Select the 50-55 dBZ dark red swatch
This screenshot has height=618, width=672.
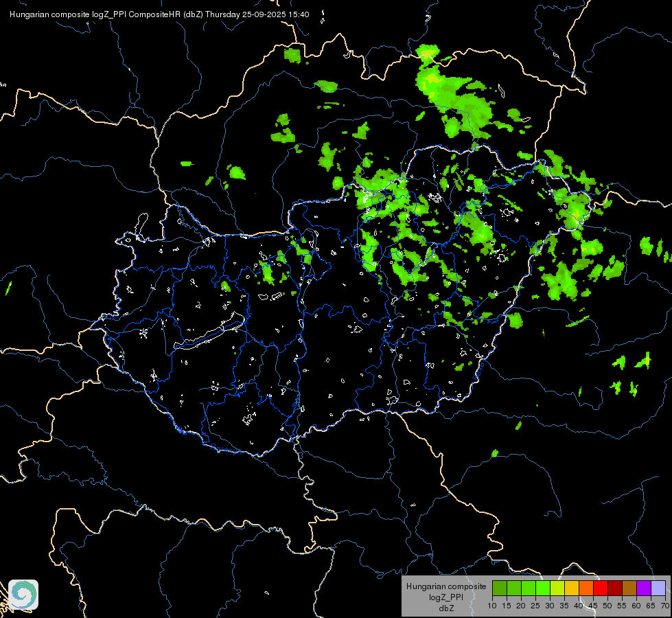[614, 588]
